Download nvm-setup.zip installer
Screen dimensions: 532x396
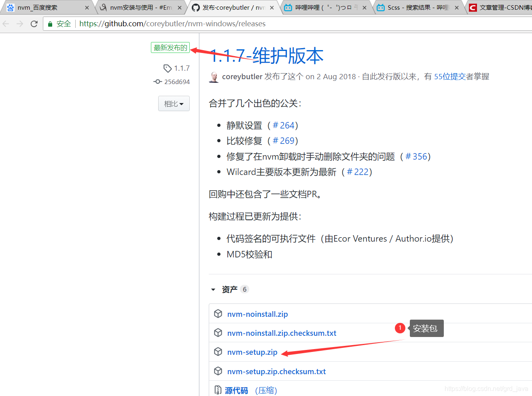coord(252,352)
